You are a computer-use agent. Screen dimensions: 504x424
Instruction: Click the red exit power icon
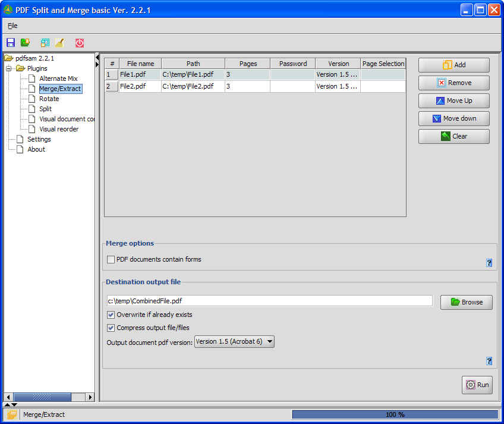(80, 43)
